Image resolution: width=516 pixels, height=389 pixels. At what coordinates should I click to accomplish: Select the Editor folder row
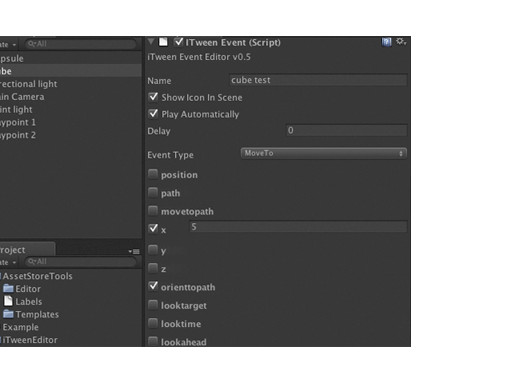point(71,289)
